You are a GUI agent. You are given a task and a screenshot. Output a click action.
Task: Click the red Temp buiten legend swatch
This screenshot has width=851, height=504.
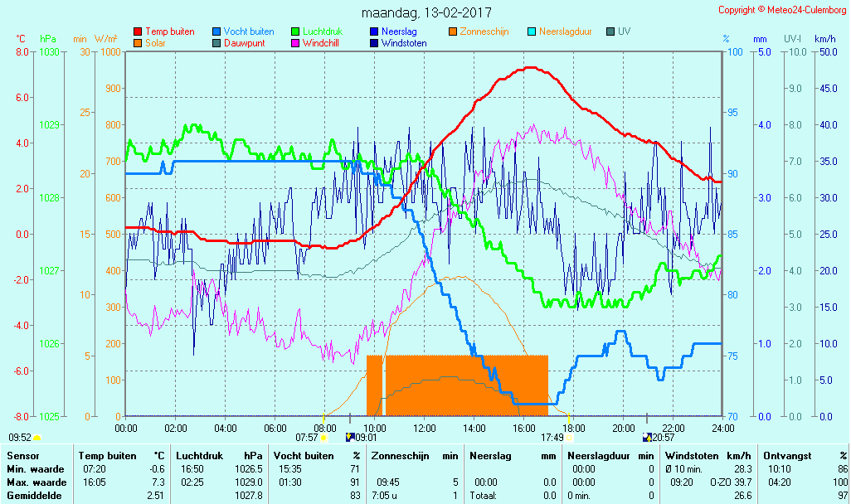point(138,31)
